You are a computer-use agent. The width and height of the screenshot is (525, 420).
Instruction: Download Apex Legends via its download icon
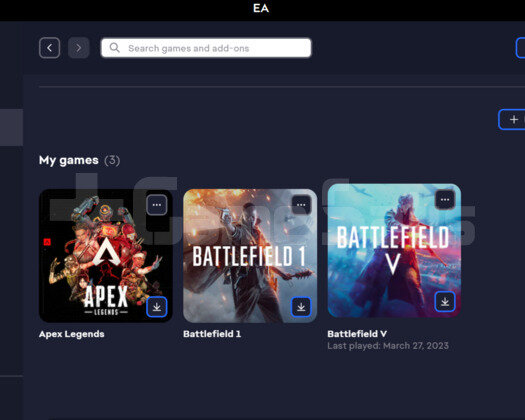(157, 307)
